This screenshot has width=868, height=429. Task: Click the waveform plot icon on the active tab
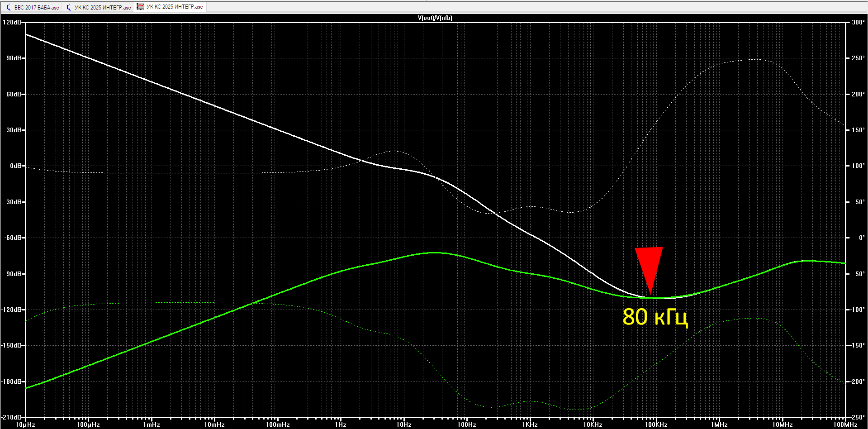click(140, 7)
